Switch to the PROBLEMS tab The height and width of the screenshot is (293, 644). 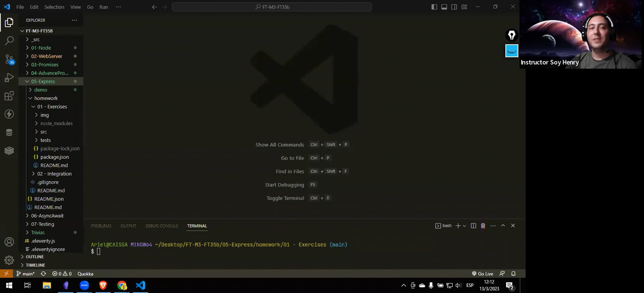(101, 226)
